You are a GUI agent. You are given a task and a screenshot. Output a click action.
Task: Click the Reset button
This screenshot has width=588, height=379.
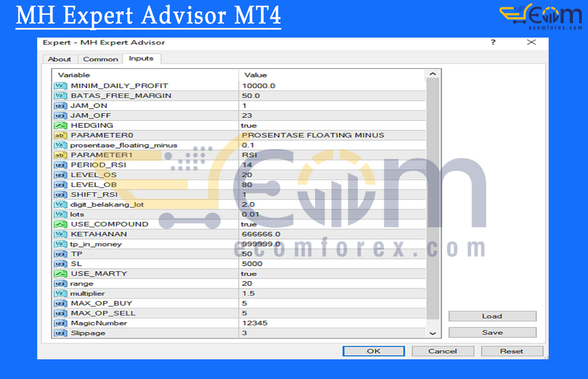512,351
